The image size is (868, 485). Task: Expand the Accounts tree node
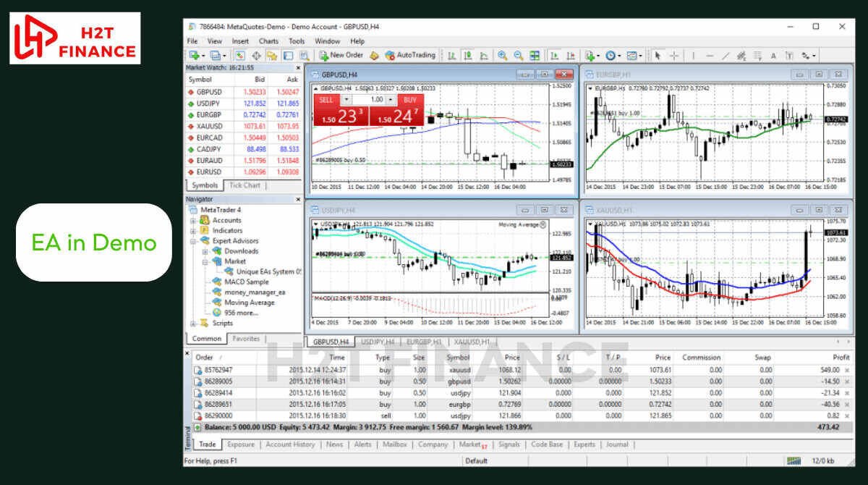(x=194, y=220)
